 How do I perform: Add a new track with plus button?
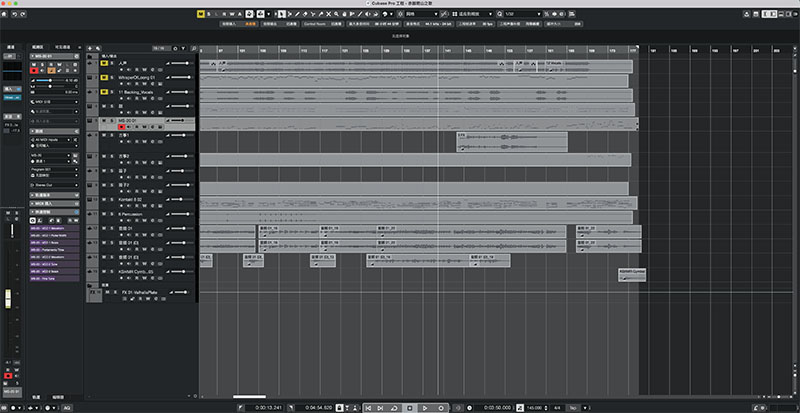(x=90, y=48)
